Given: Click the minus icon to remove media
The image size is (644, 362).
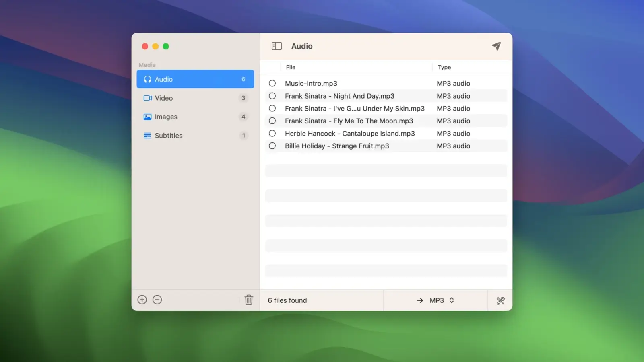Looking at the screenshot, I should click(x=157, y=300).
